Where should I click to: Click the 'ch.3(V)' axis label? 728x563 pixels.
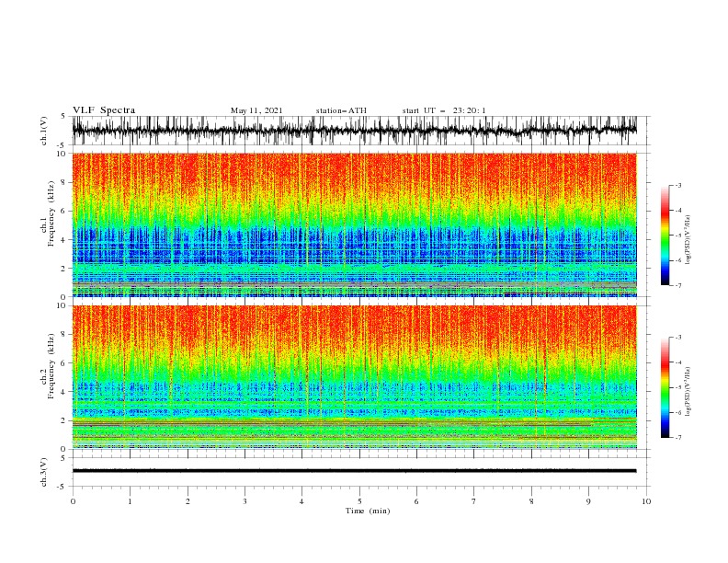click(x=44, y=472)
